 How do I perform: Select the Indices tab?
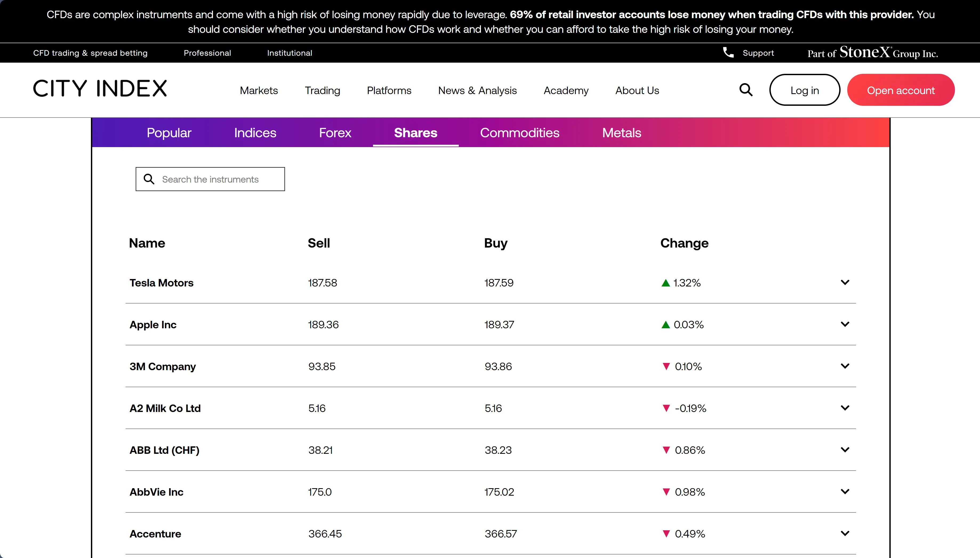pyautogui.click(x=255, y=133)
